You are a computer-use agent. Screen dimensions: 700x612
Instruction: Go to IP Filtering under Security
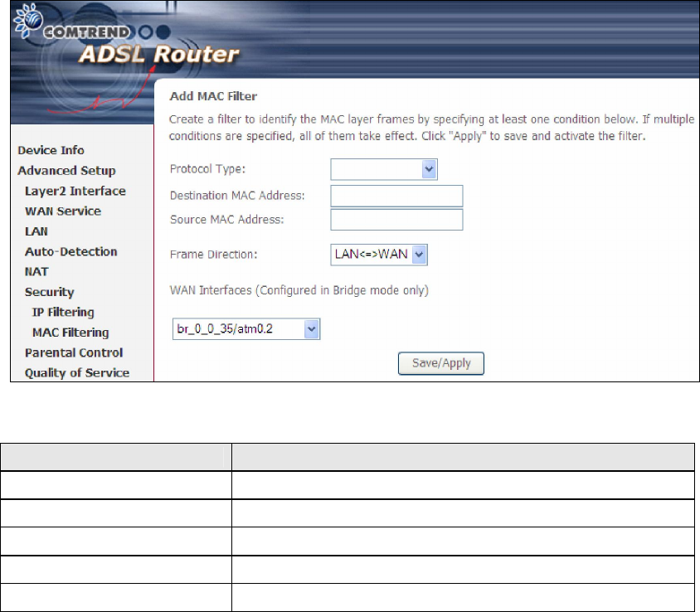coord(63,313)
